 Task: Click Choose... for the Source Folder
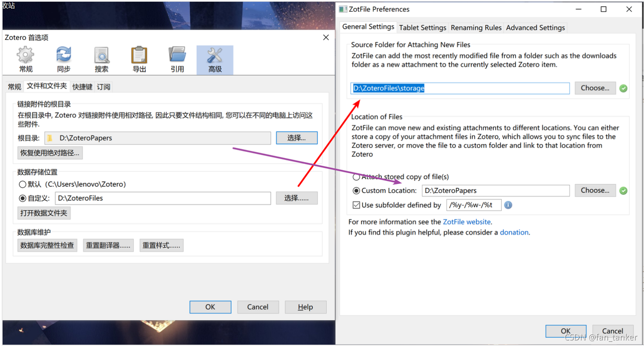click(595, 88)
